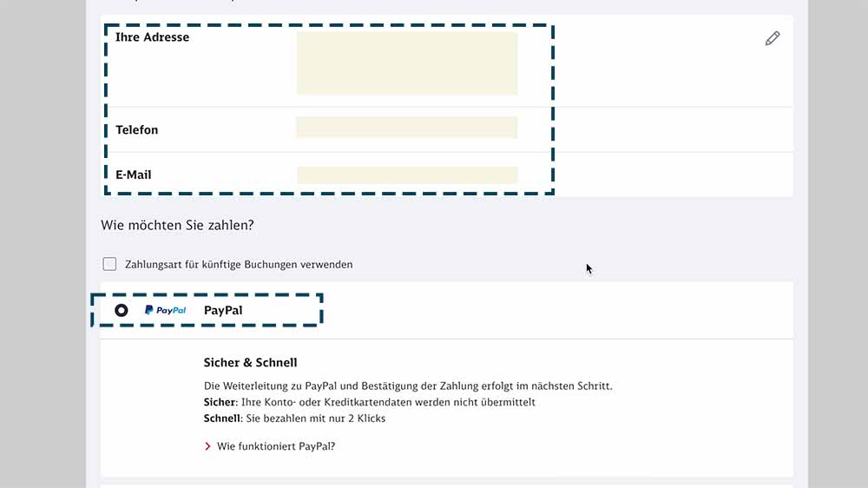Click the PayPal logo icon
This screenshot has height=488, width=868.
(165, 310)
